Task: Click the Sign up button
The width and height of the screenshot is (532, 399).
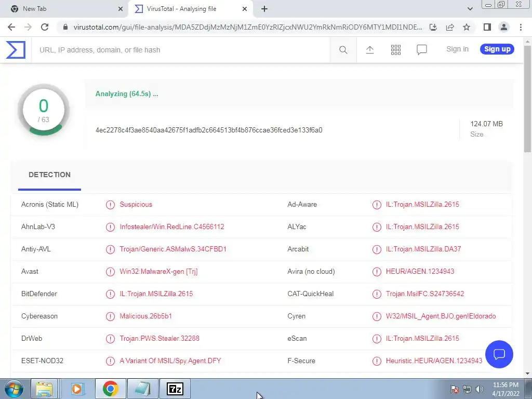Action: click(497, 49)
